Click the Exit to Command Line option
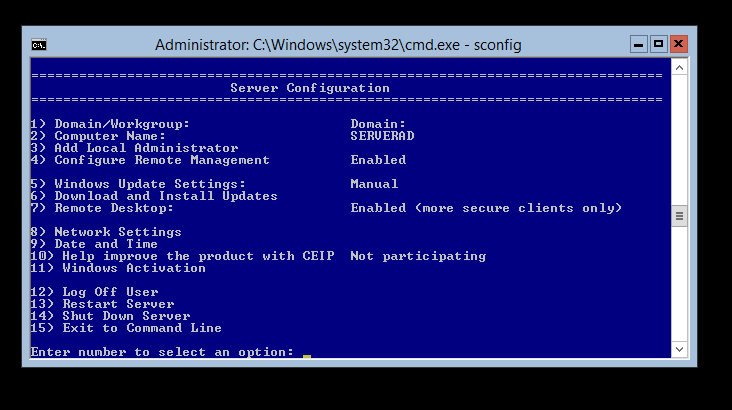Screen dimensions: 732x410 126,328
